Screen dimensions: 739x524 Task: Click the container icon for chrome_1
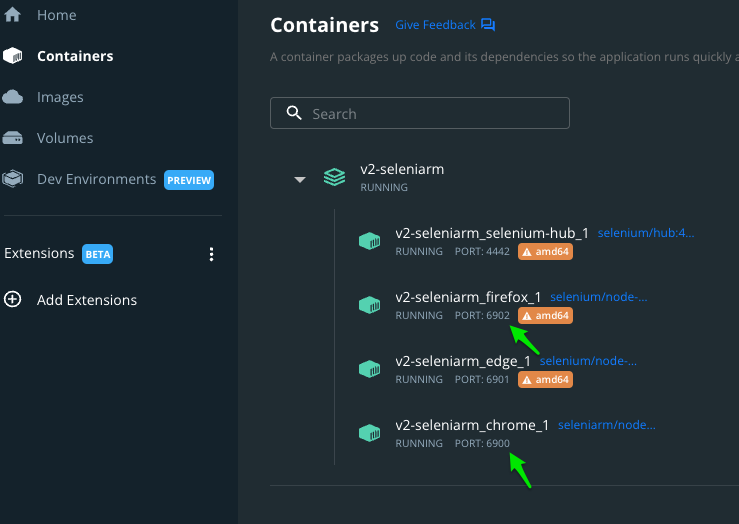pyautogui.click(x=370, y=433)
